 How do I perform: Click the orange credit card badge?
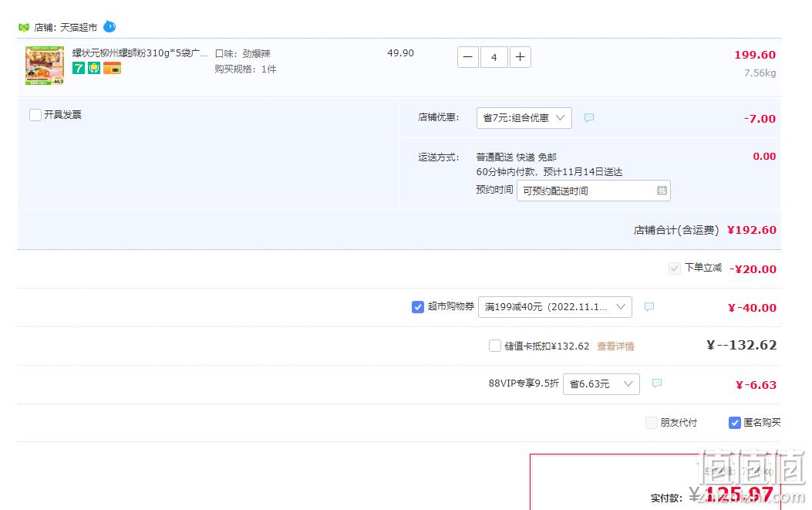[112, 68]
